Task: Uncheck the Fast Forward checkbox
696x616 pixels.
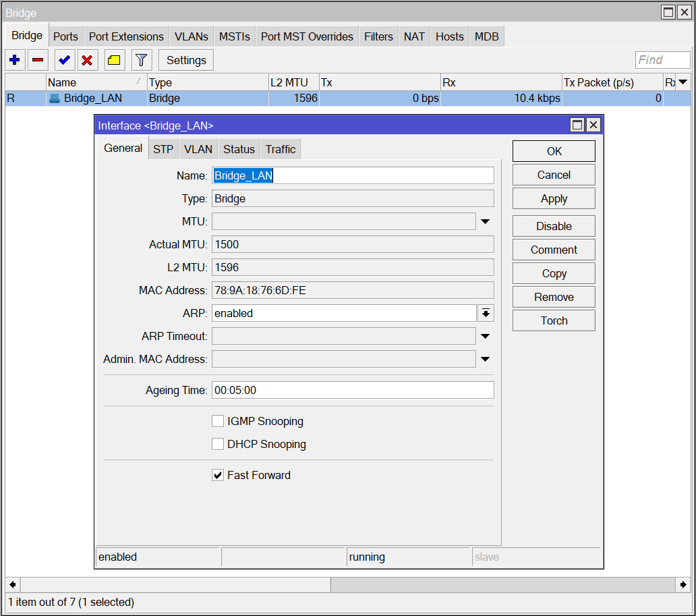Action: (218, 475)
